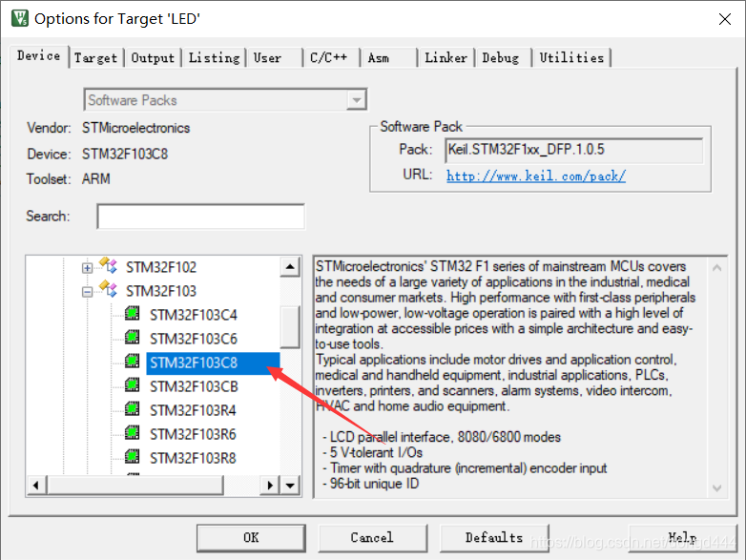
Task: Switch to the Target tab
Action: [x=95, y=58]
